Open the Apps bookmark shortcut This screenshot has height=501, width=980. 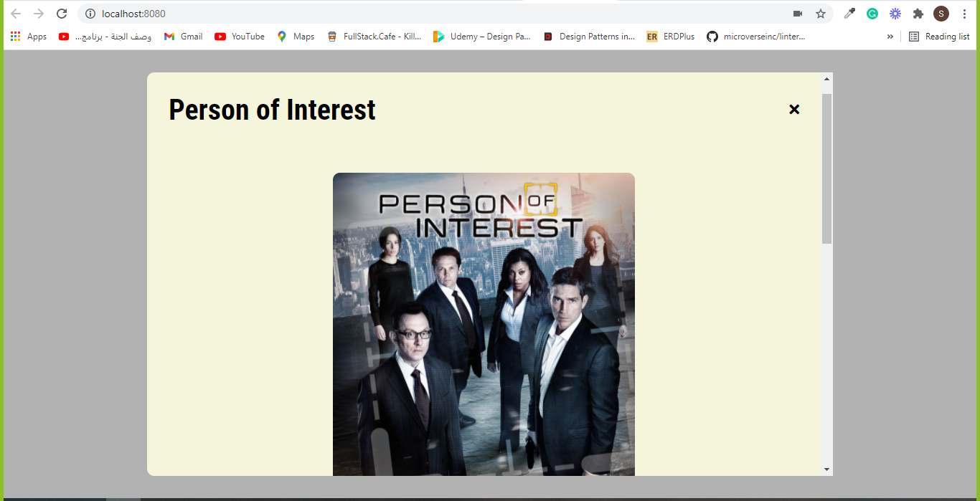29,37
